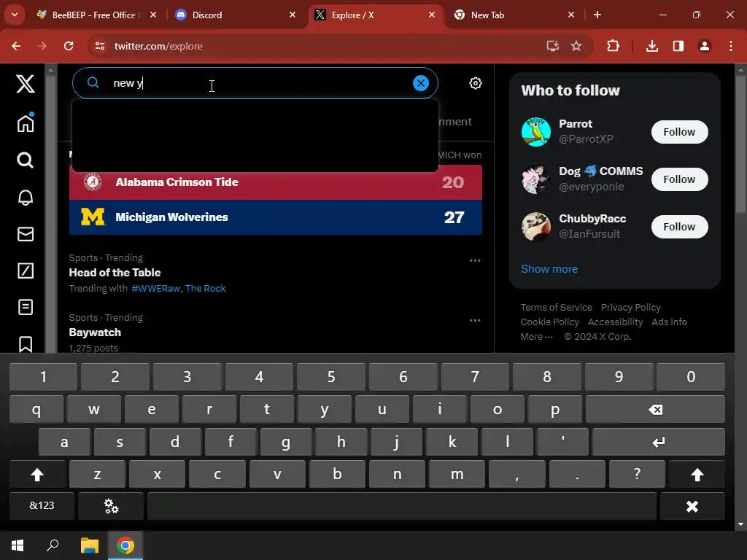This screenshot has height=560, width=747.
Task: Open the Privacy Policy link
Action: tap(630, 307)
